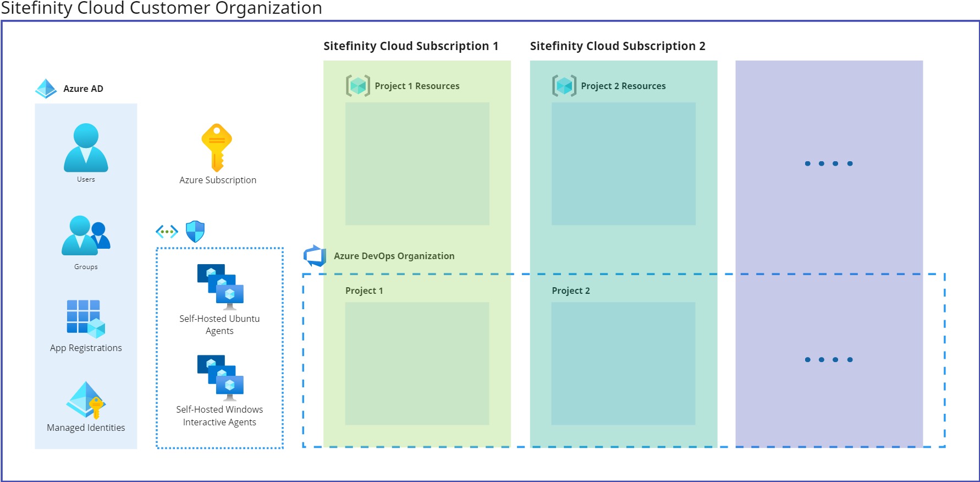
Task: Click the Azure AD pyramid icon
Action: pos(46,89)
